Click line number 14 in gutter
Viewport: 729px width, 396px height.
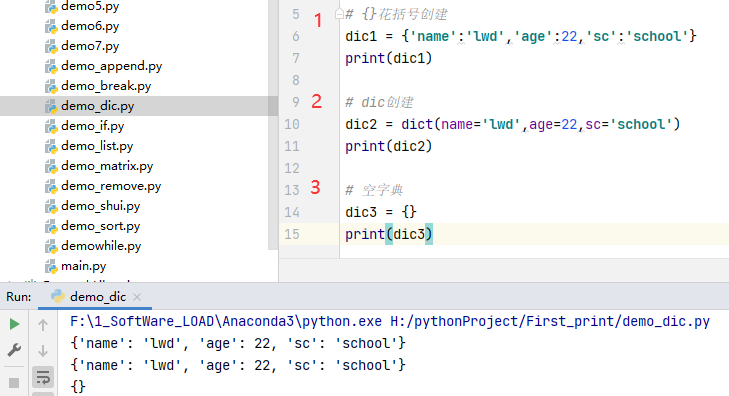point(292,212)
